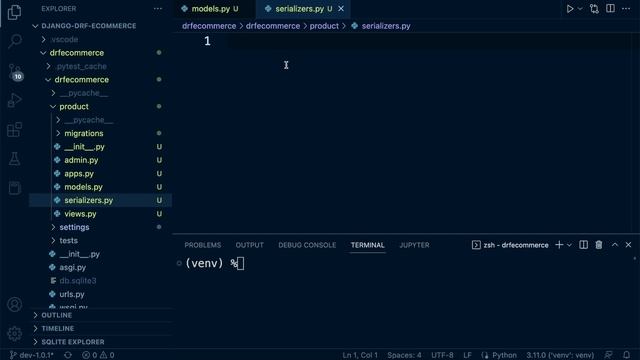Screen dimensions: 640x360
Task: Run the Python file with play icon
Action: [x=570, y=9]
